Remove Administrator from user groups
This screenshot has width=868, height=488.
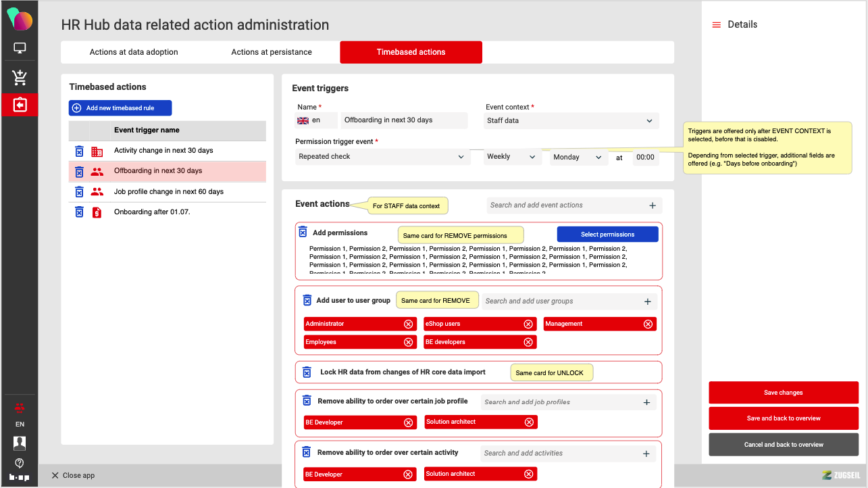click(x=408, y=324)
